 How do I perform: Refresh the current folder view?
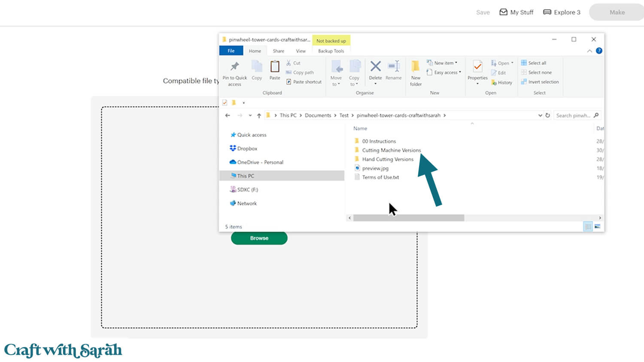tap(548, 115)
